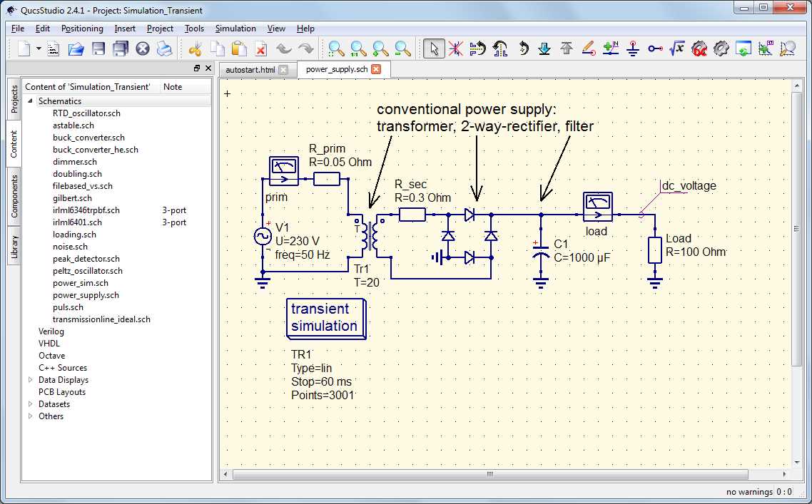The width and height of the screenshot is (812, 504).
Task: Click the New text document icon
Action: [54, 49]
